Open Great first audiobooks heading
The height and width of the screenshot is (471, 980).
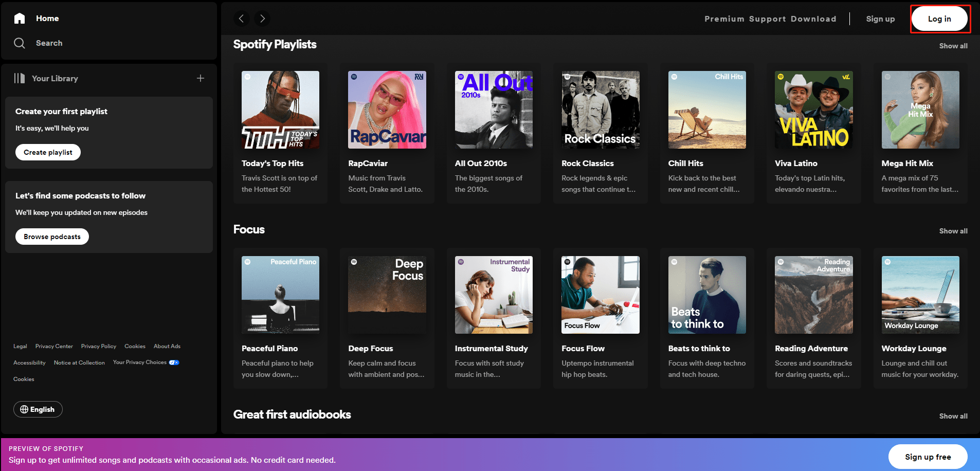292,414
